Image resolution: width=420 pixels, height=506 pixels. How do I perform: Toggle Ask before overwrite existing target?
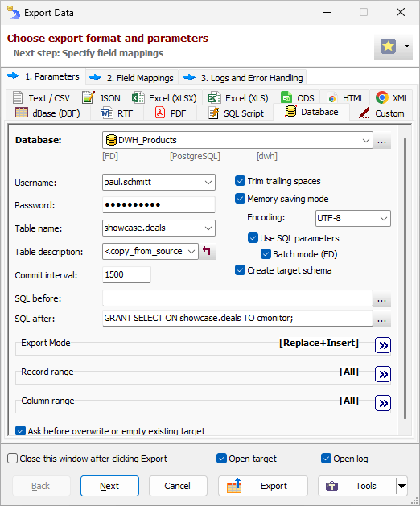pos(20,431)
